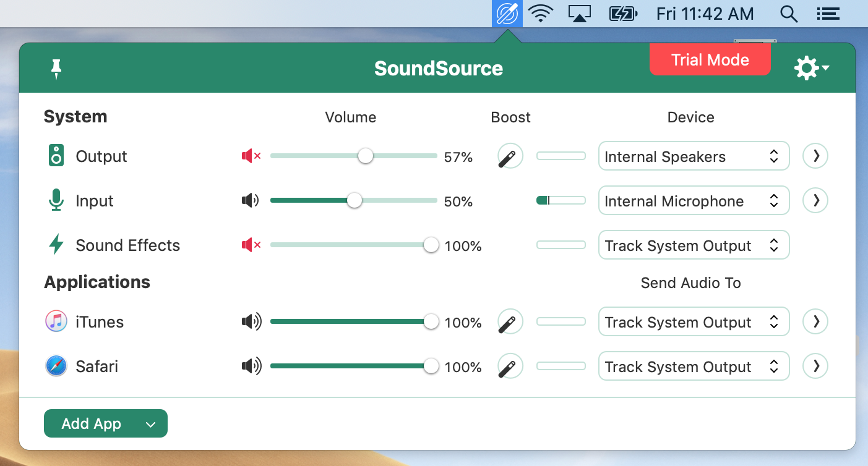Click the System section heading
The width and height of the screenshot is (868, 466).
point(75,117)
